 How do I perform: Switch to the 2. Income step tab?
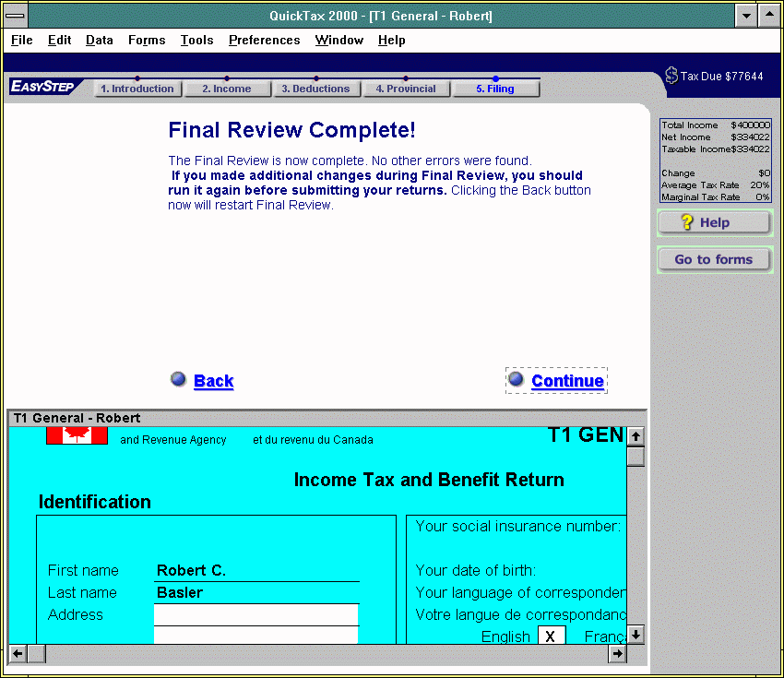(227, 89)
